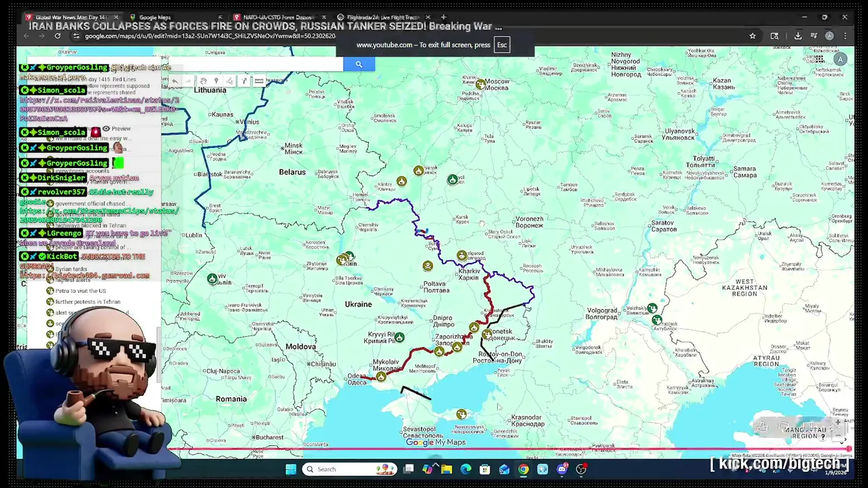Click the map search input field
The image size is (868, 488).
[255, 64]
